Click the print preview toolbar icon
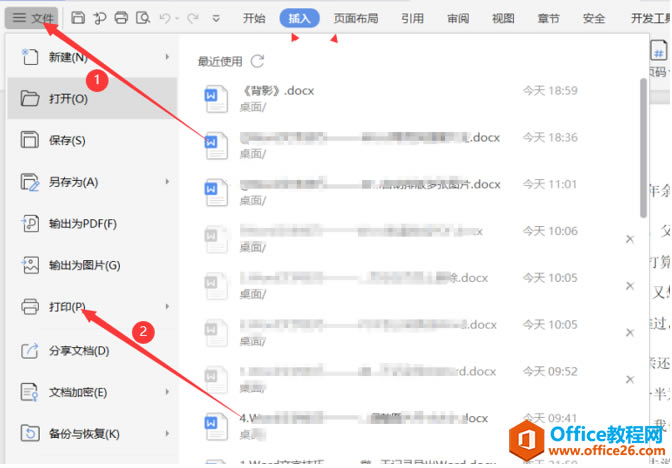This screenshot has height=468, width=672. click(143, 18)
